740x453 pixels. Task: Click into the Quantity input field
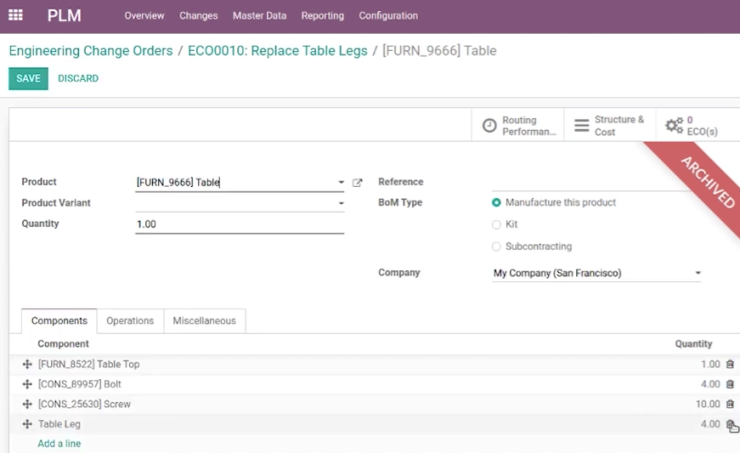pos(239,224)
